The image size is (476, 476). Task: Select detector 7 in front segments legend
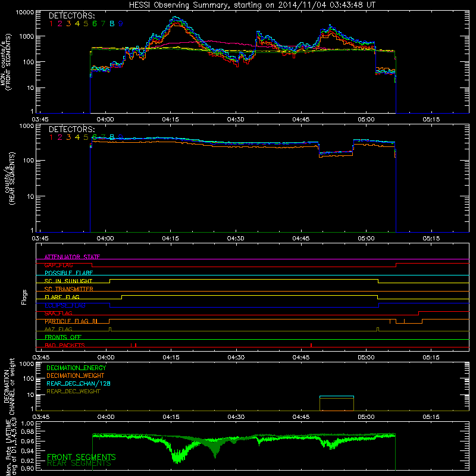pos(103,24)
